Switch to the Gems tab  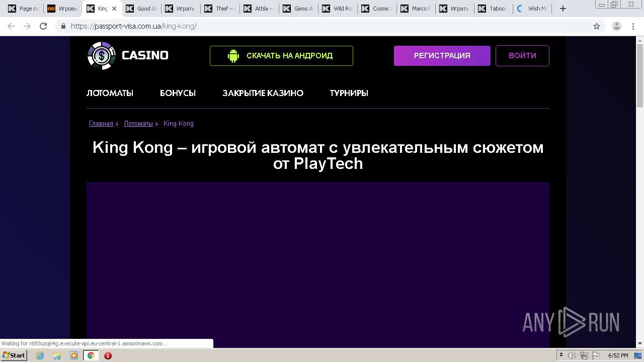click(298, 9)
